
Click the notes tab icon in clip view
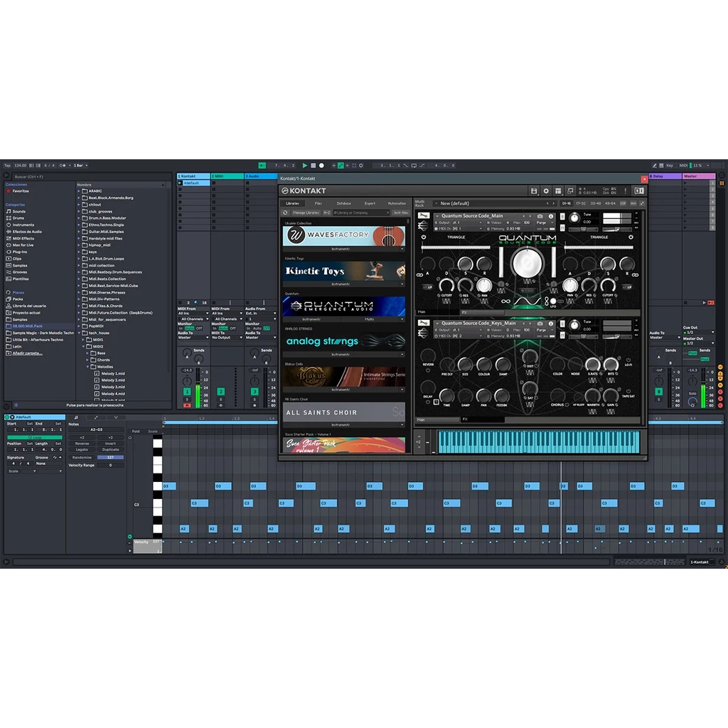tap(76, 417)
